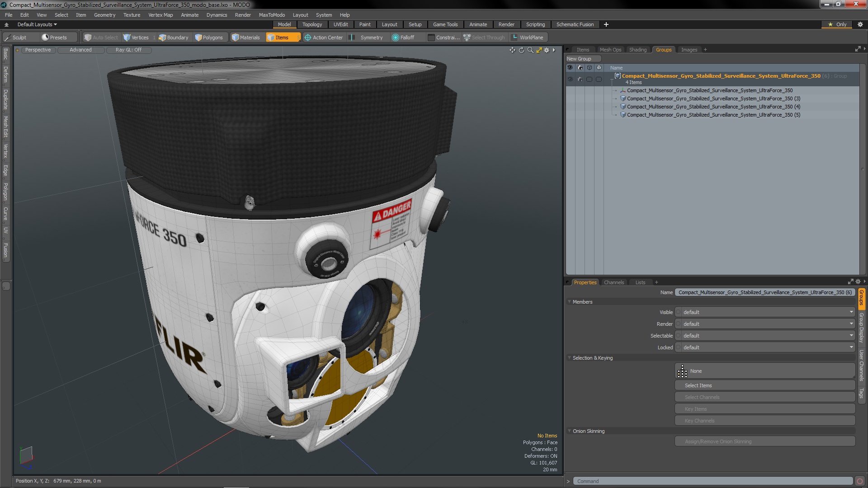The image size is (868, 488).
Task: Click the axis gizmo in viewport corner
Action: click(26, 457)
